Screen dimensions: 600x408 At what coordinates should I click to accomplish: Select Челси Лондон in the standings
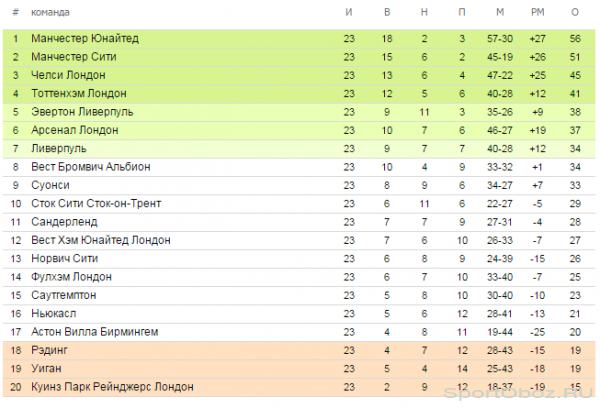pyautogui.click(x=68, y=75)
